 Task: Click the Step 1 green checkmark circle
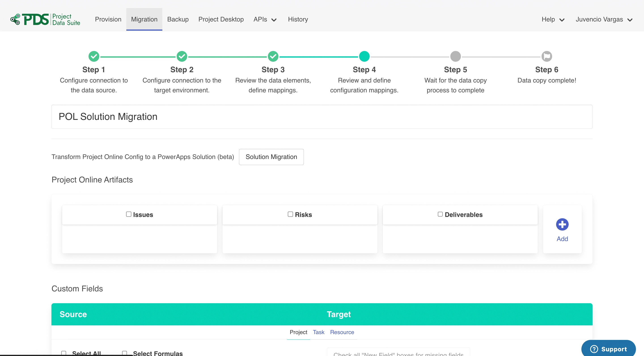click(x=94, y=56)
